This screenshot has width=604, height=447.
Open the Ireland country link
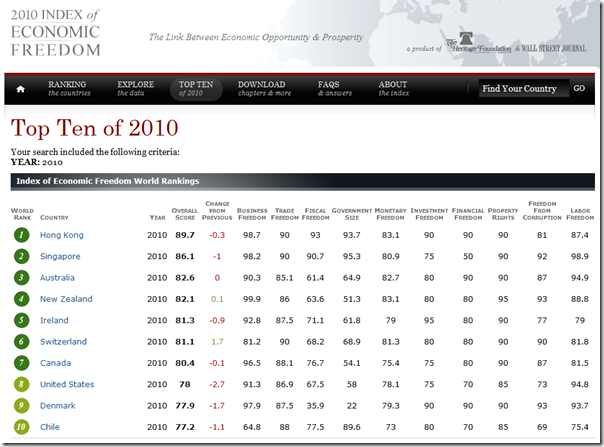tap(54, 320)
